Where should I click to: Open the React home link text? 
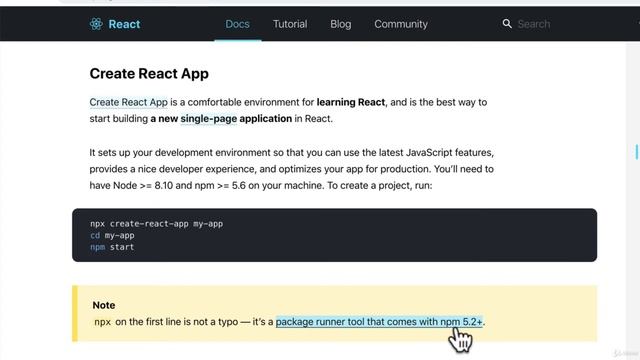124,24
